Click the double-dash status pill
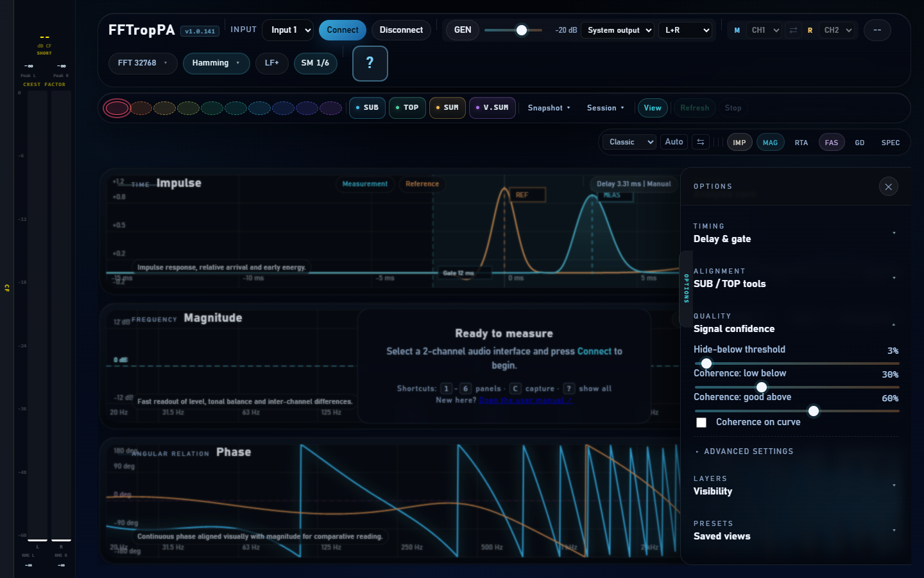Screen dimensions: 924x578 877,30
